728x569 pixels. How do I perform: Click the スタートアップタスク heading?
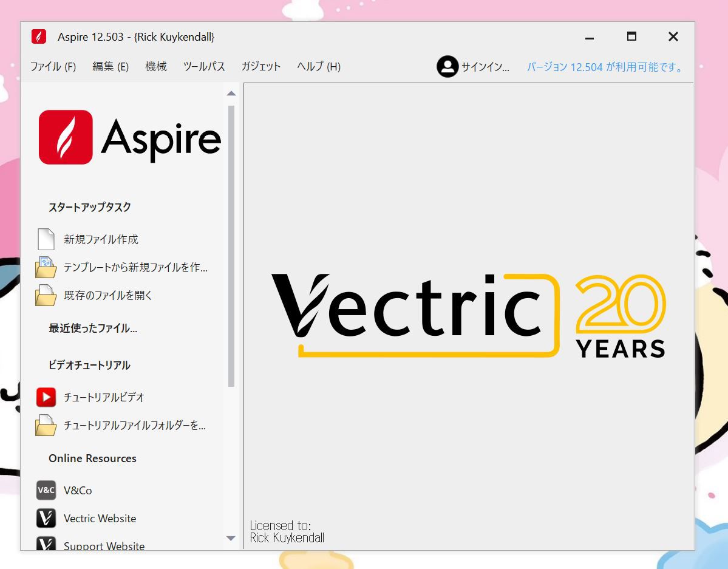pos(90,207)
